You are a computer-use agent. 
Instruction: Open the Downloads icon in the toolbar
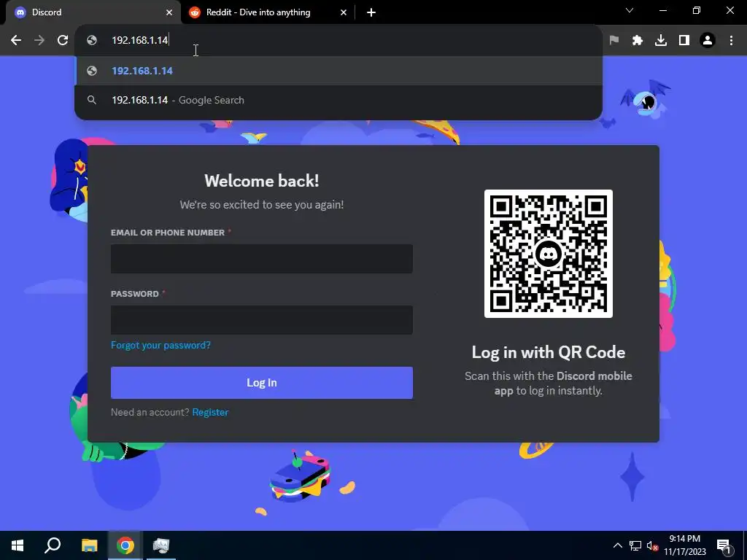pos(661,41)
